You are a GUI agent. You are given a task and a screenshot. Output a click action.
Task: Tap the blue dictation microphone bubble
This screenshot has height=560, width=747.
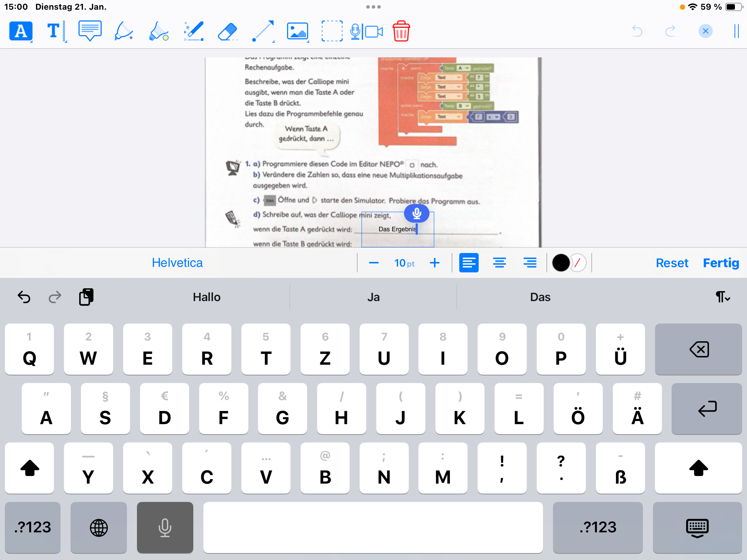[417, 213]
